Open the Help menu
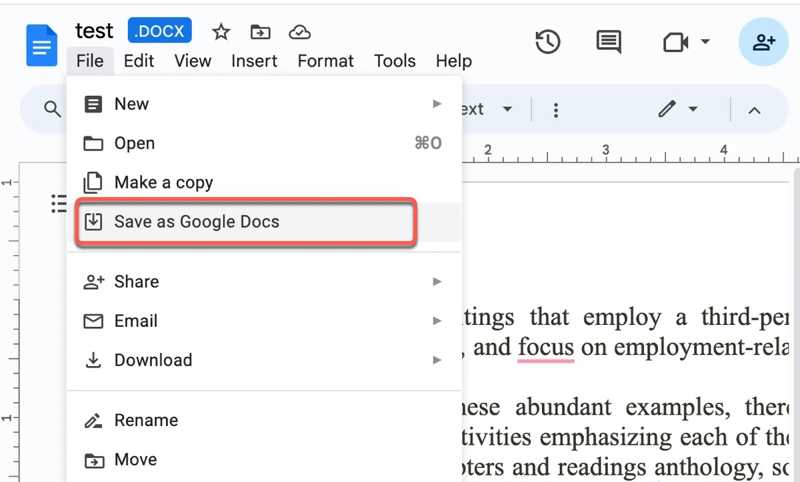The image size is (800, 482). [454, 61]
